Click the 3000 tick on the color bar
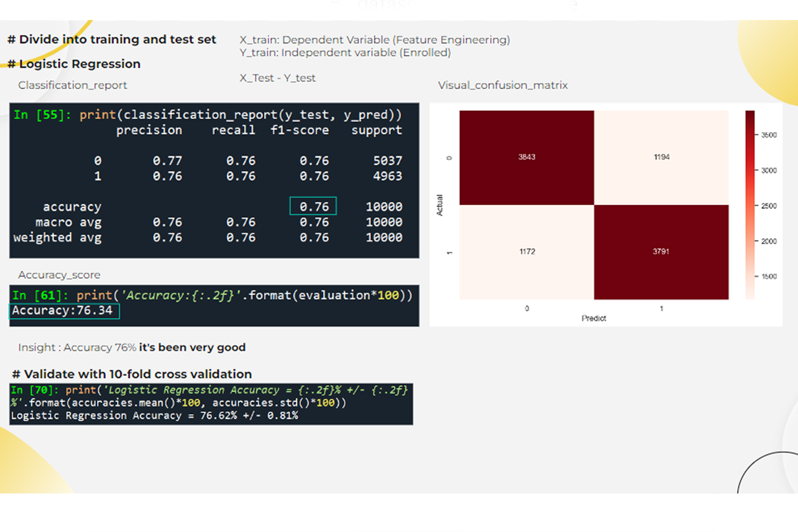Screen dimensions: 798x532 coord(768,170)
